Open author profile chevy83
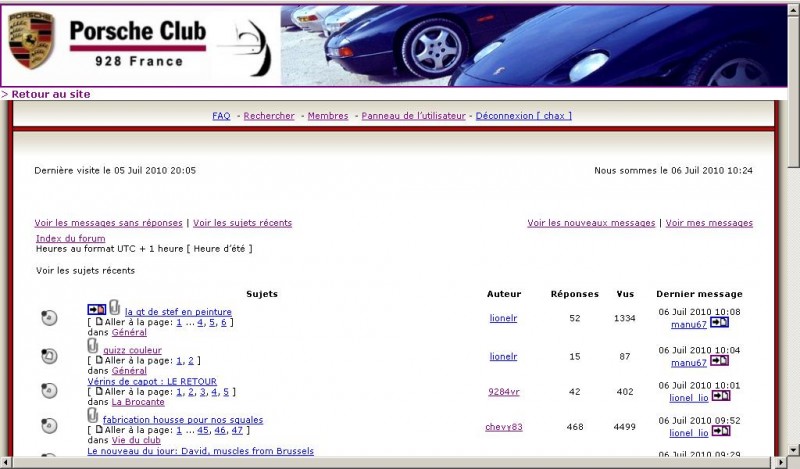This screenshot has height=469, width=800. coord(504,427)
